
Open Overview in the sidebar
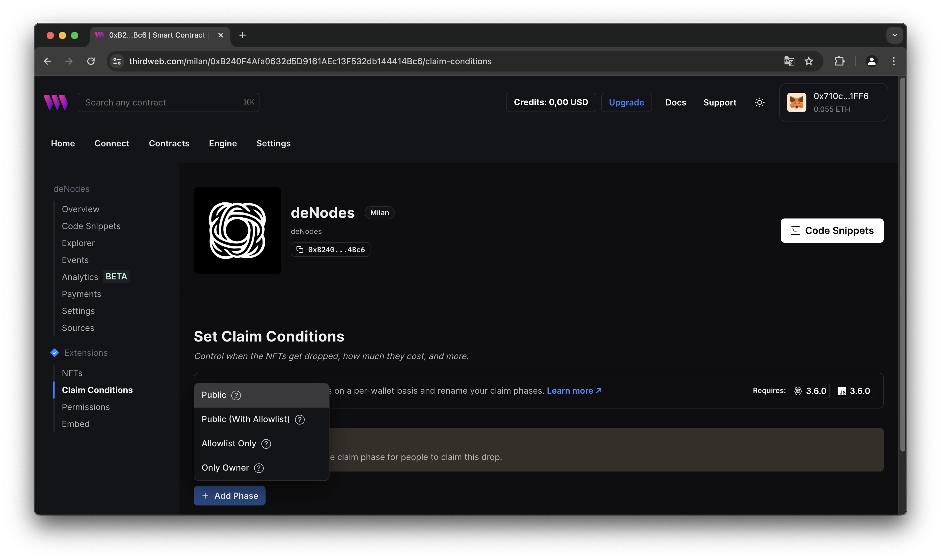pyautogui.click(x=81, y=209)
